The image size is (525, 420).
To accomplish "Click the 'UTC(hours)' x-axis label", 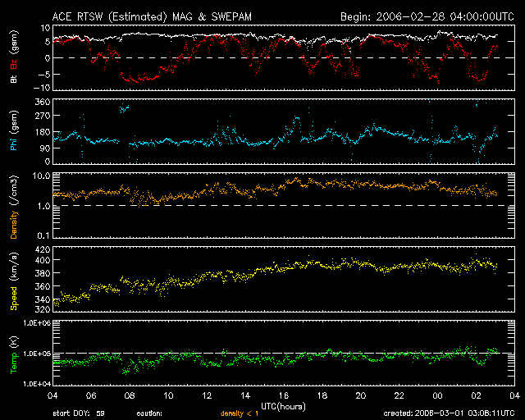I will pos(283,407).
